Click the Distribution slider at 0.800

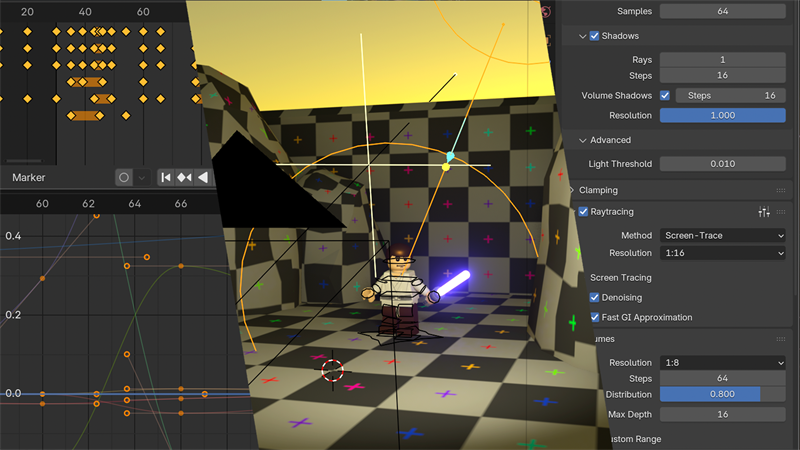[x=722, y=395]
